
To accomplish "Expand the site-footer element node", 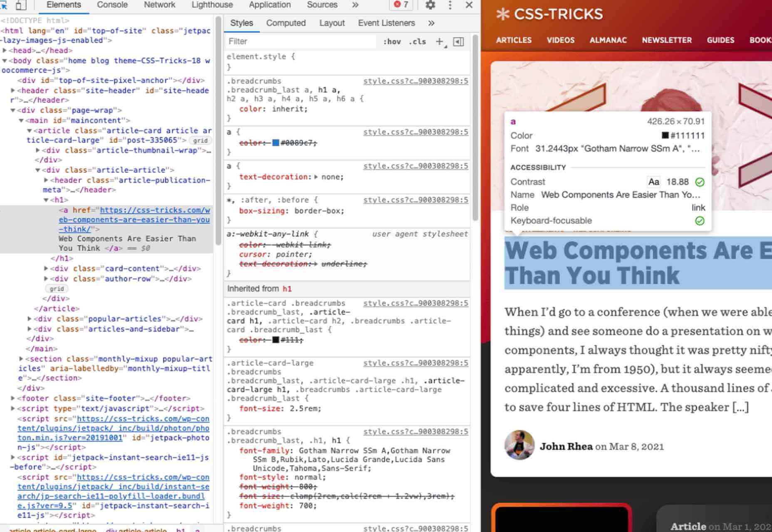I will 13,398.
